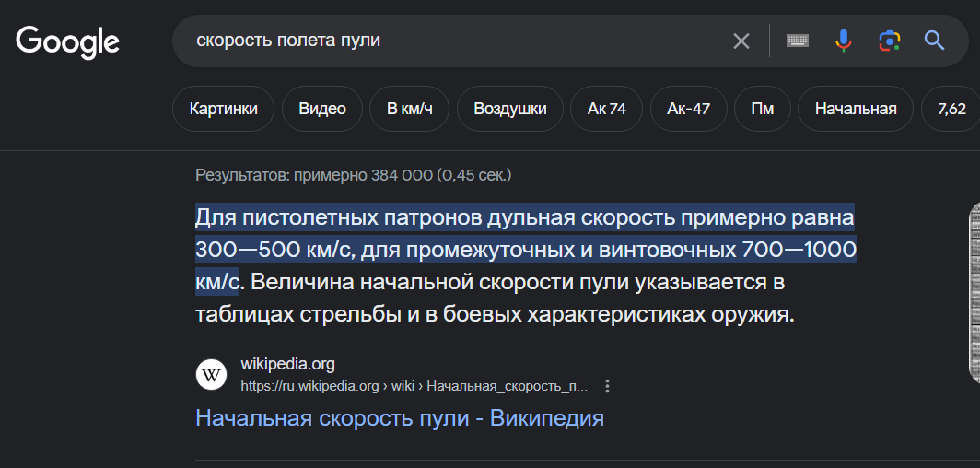Click the Google logo
The height and width of the screenshot is (468, 980).
coord(67,41)
